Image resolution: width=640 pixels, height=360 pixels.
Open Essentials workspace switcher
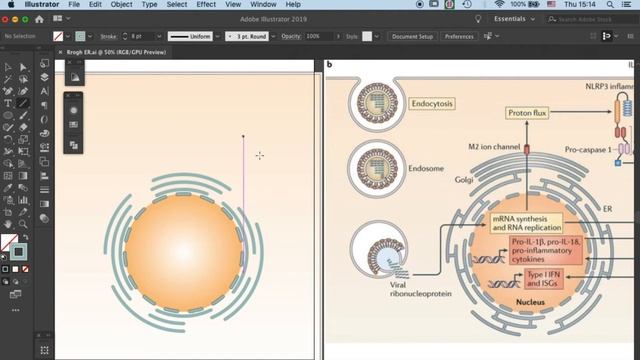(514, 19)
